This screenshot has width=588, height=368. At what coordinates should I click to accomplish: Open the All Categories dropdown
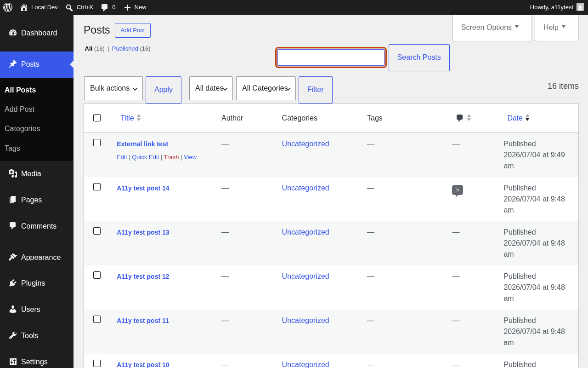[266, 88]
